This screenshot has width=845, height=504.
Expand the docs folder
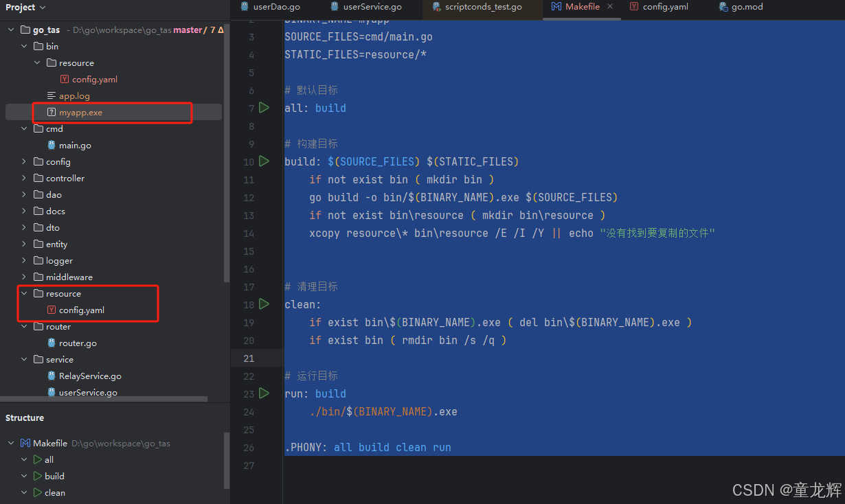[24, 211]
